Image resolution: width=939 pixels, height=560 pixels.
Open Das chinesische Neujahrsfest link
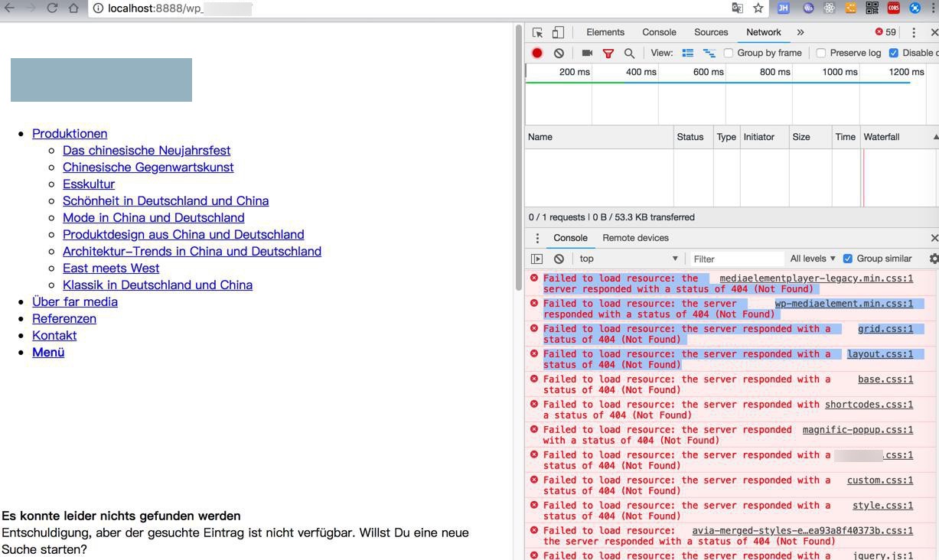[x=146, y=151]
